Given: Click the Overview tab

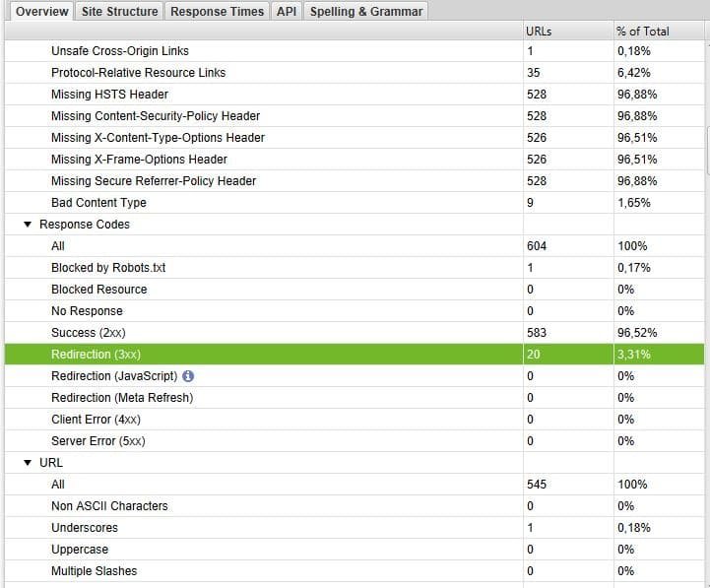Looking at the screenshot, I should tap(41, 12).
